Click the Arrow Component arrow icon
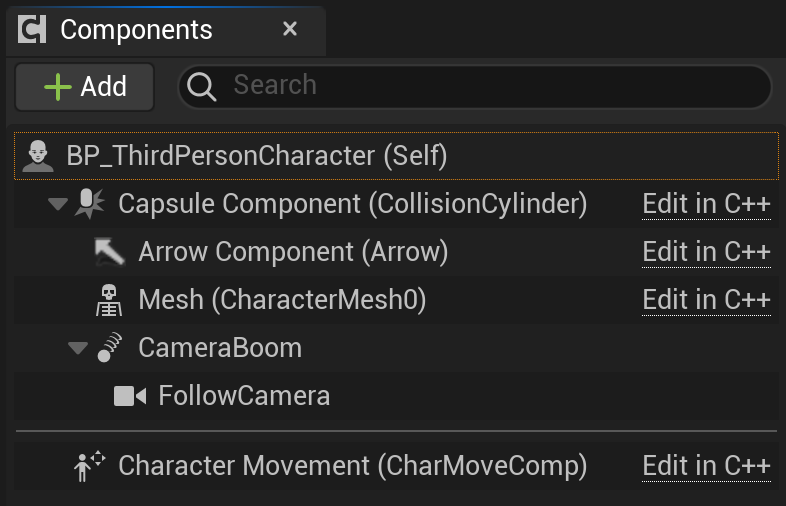 pos(109,252)
